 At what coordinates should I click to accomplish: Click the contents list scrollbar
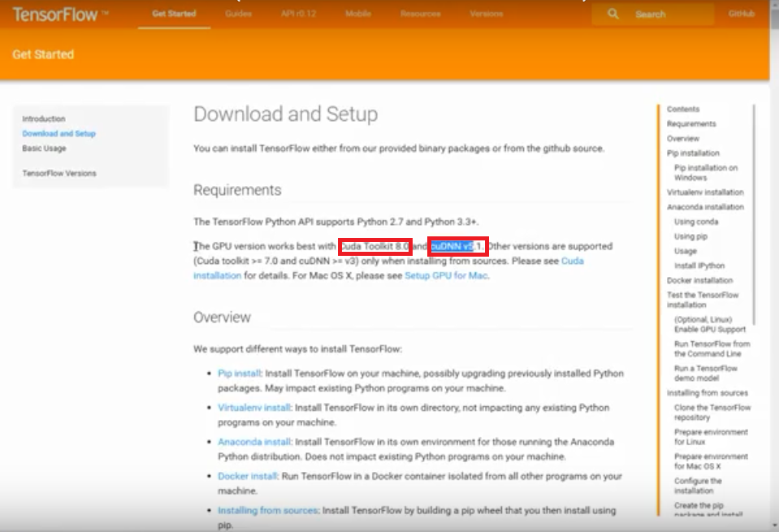(753, 214)
